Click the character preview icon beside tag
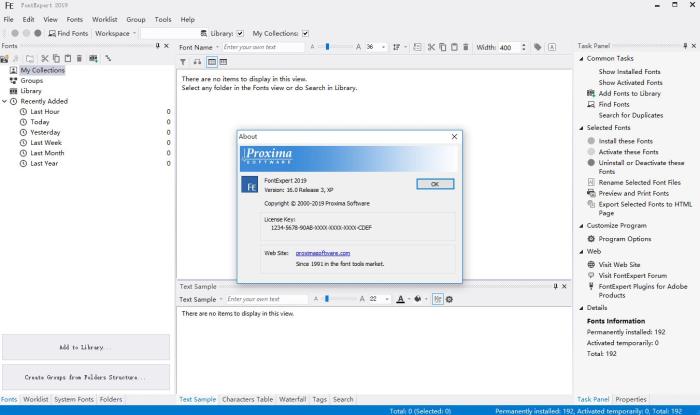The width and height of the screenshot is (700, 415). 552,47
